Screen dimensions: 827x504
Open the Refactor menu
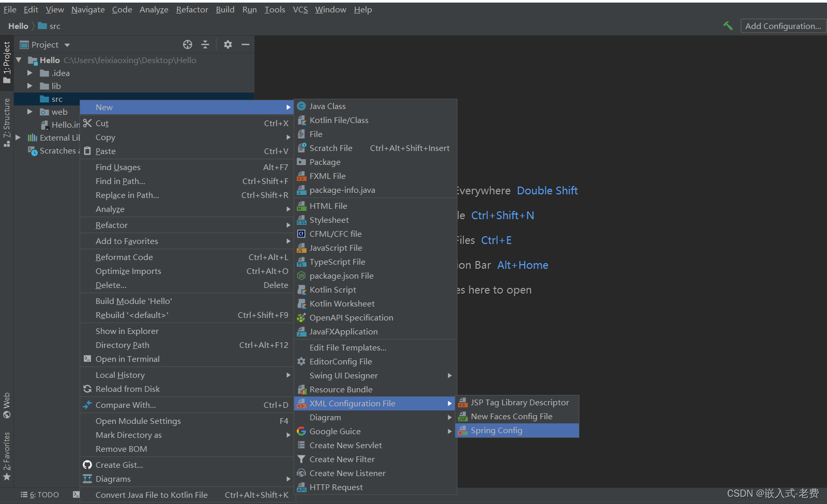(x=192, y=9)
